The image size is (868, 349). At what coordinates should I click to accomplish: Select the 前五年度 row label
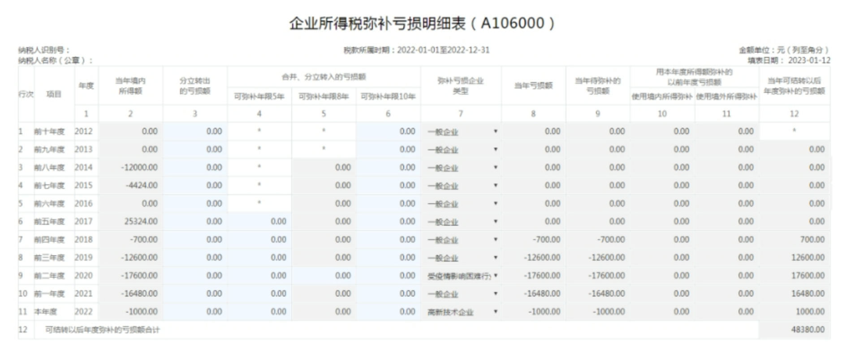(49, 222)
